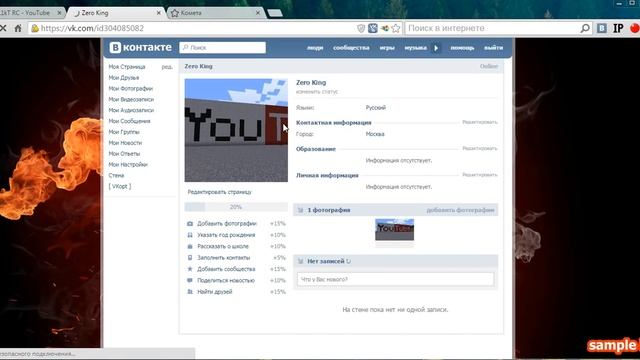This screenshot has height=360, width=640.
Task: Switch to the Комета browser tab
Action: (216, 13)
